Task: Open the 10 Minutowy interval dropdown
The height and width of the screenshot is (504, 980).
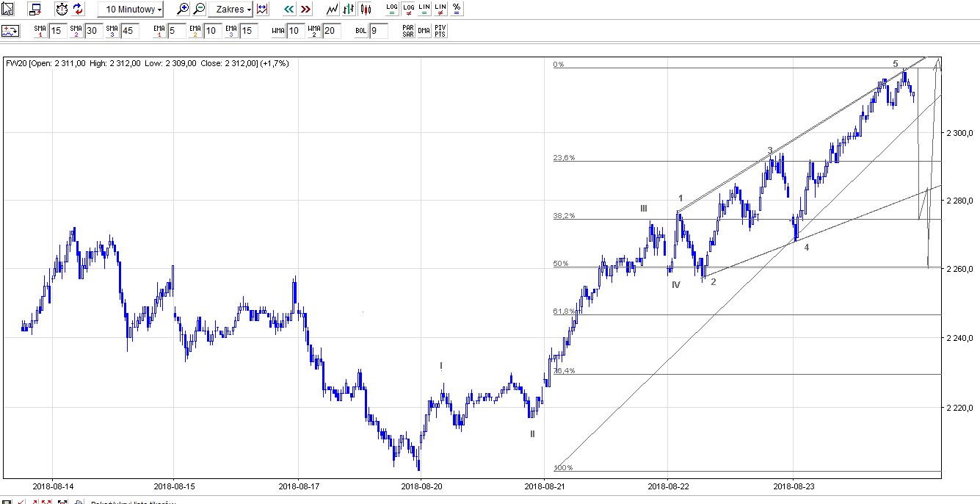Action: pyautogui.click(x=131, y=10)
